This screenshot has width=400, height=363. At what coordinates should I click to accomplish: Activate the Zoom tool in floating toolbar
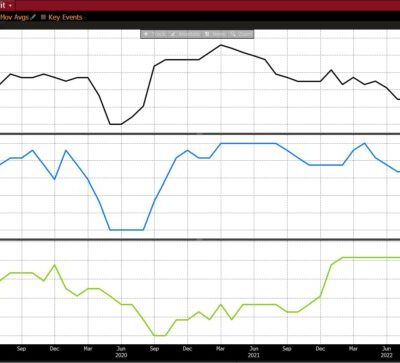coord(241,34)
